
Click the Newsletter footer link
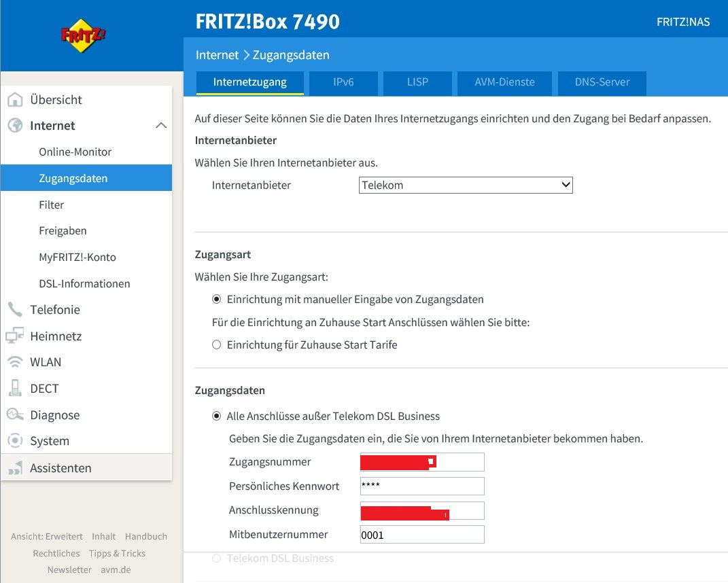(x=69, y=569)
